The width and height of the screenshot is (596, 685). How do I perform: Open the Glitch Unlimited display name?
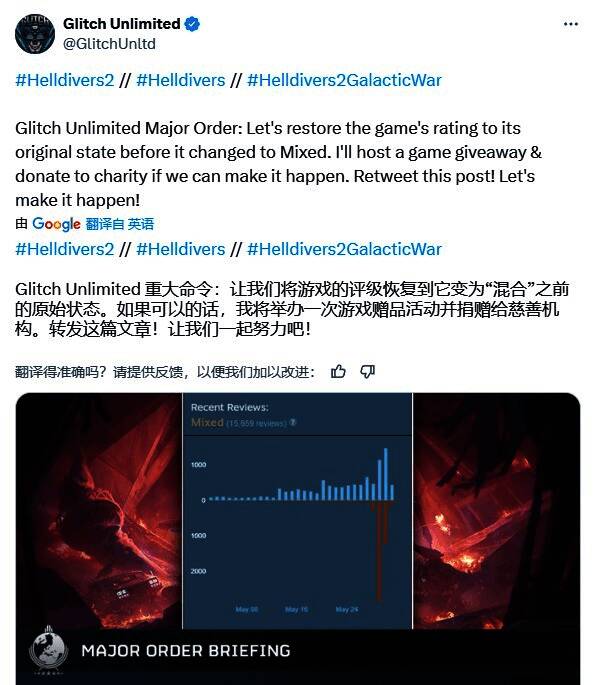point(121,24)
